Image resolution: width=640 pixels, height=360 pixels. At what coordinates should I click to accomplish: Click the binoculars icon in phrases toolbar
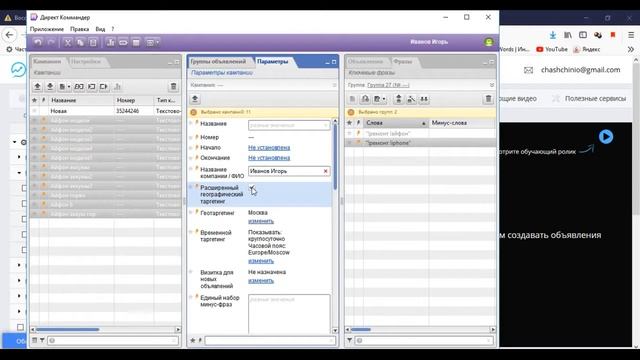(x=424, y=99)
